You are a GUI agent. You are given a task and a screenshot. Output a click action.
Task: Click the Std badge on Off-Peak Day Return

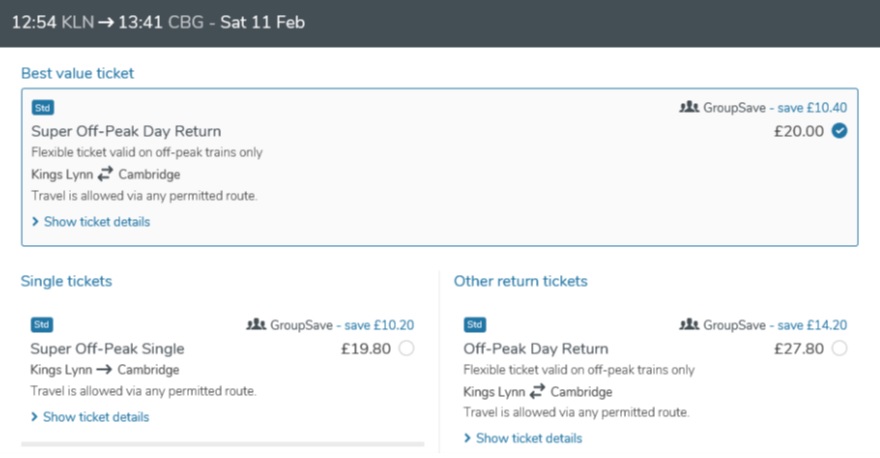tap(475, 324)
